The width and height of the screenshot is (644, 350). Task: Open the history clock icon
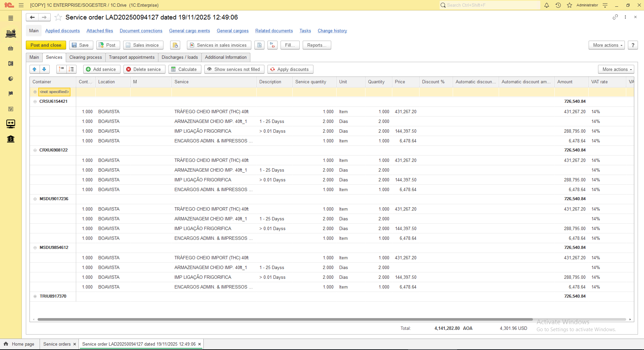pyautogui.click(x=558, y=5)
